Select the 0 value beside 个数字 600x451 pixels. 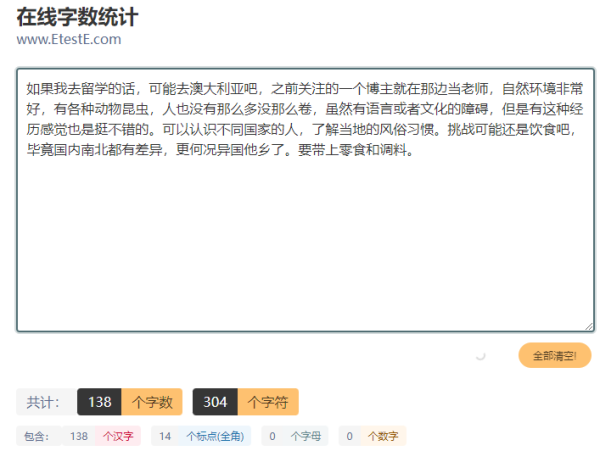pyautogui.click(x=350, y=436)
